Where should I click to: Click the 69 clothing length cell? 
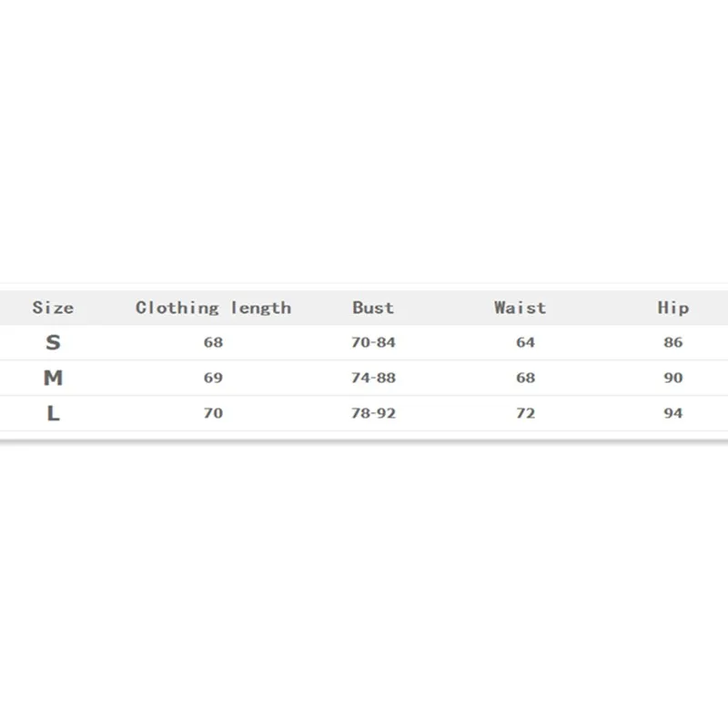(213, 379)
